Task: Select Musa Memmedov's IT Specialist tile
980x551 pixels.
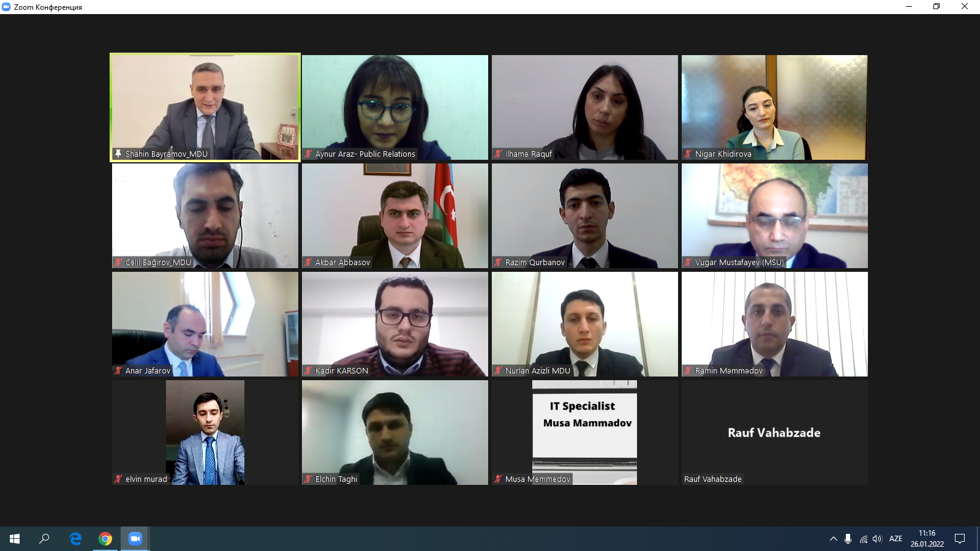Action: [x=585, y=432]
